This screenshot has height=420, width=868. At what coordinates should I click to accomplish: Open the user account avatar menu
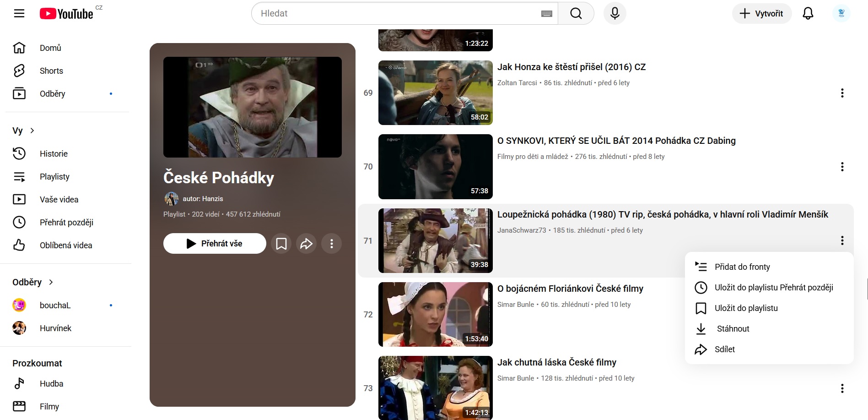click(x=841, y=13)
